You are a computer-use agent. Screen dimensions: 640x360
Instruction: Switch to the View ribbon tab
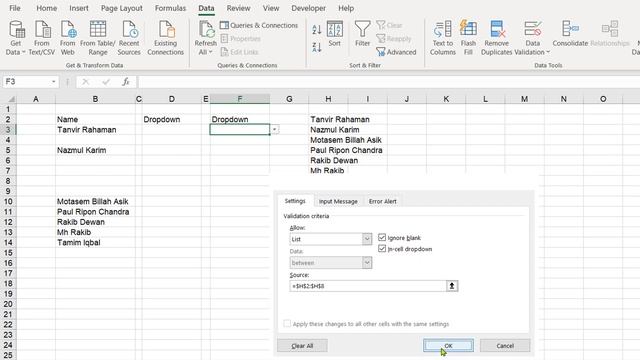(x=271, y=8)
